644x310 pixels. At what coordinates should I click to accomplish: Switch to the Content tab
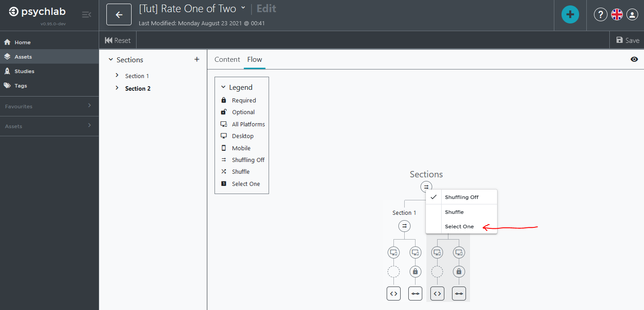(x=227, y=59)
